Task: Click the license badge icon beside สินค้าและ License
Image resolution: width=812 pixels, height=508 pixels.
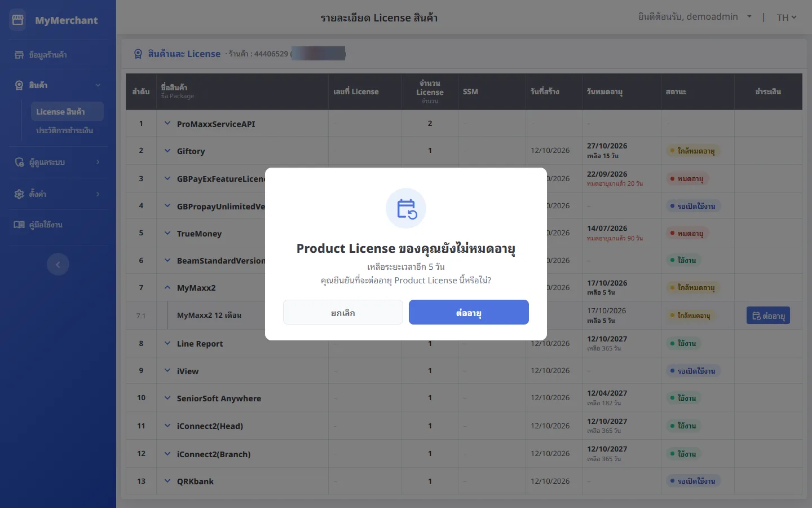Action: [x=138, y=54]
